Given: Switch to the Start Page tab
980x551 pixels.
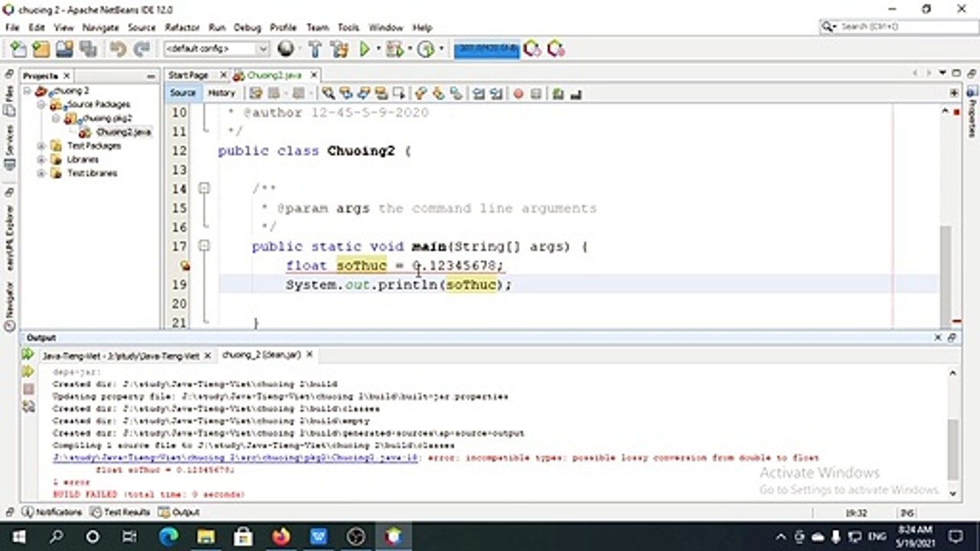Looking at the screenshot, I should click(188, 75).
